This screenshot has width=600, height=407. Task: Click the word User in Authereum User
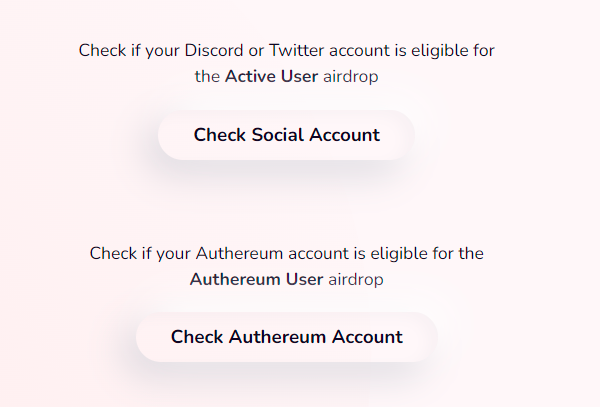pos(305,279)
